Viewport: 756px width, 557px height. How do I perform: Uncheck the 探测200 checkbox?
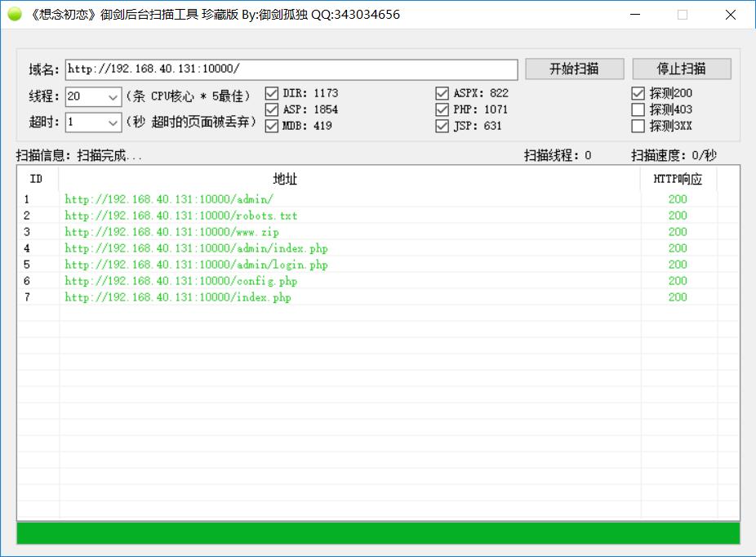click(638, 93)
